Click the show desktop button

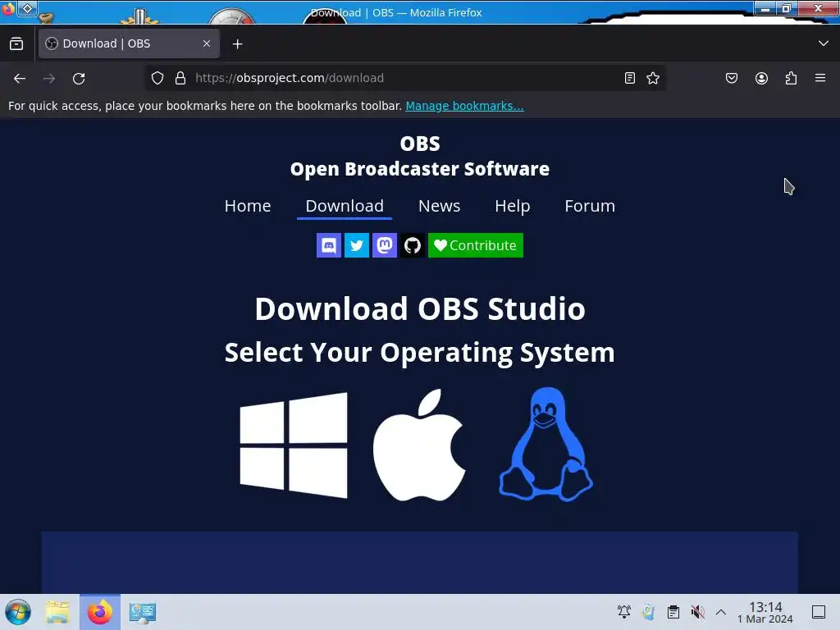[819, 612]
